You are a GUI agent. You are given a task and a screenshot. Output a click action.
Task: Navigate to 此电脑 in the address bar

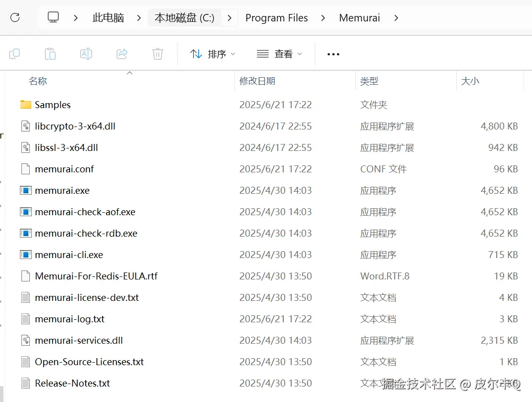108,17
